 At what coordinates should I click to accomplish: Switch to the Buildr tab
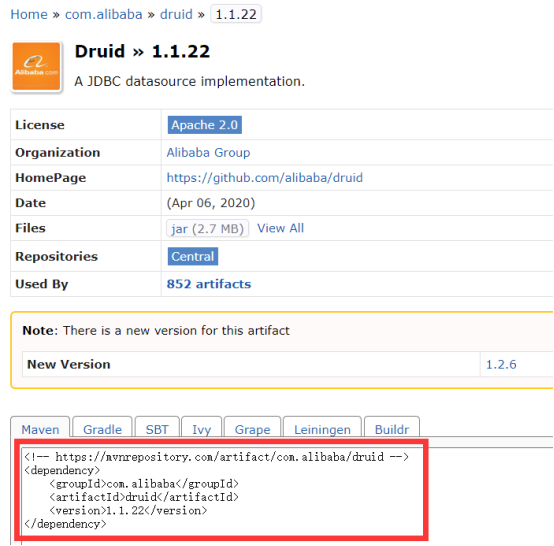click(392, 428)
